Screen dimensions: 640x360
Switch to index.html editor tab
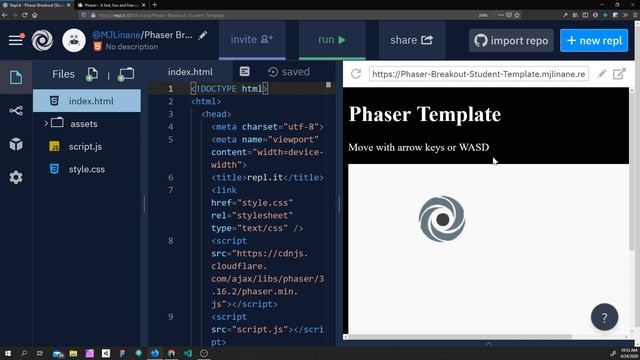pos(190,72)
